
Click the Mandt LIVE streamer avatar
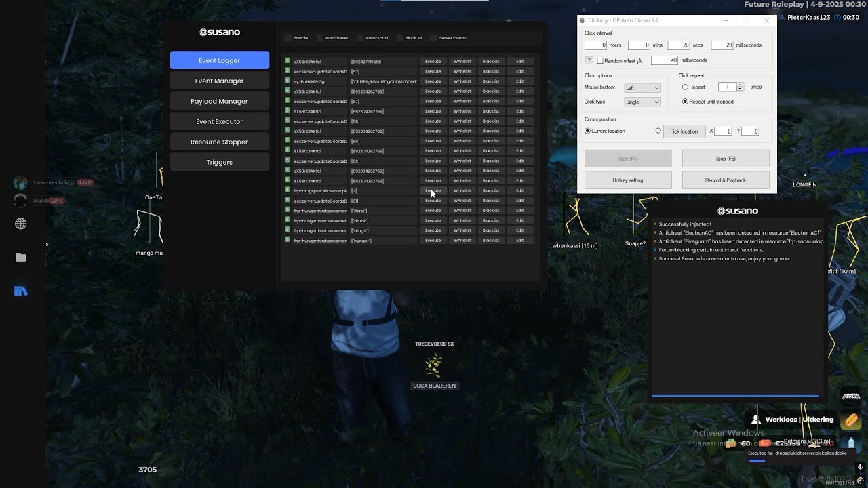20,201
